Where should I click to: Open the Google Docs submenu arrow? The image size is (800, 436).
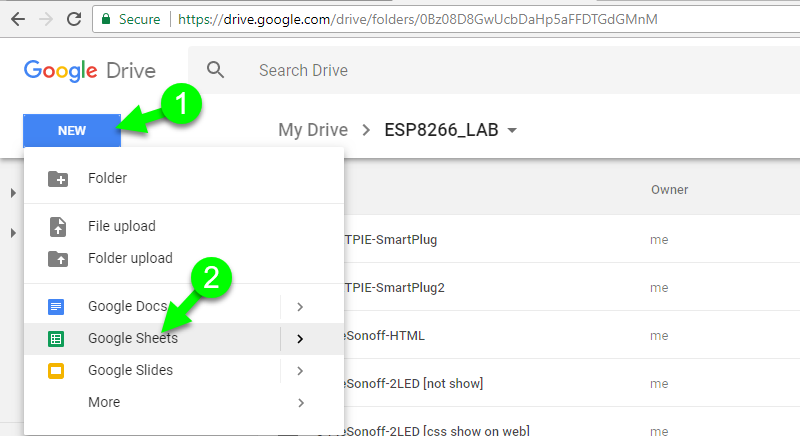point(300,306)
